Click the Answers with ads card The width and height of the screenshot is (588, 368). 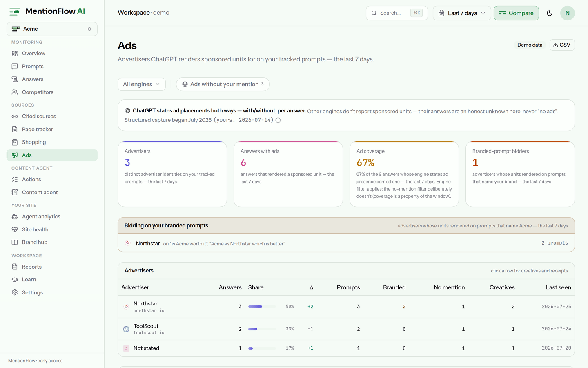[288, 174]
